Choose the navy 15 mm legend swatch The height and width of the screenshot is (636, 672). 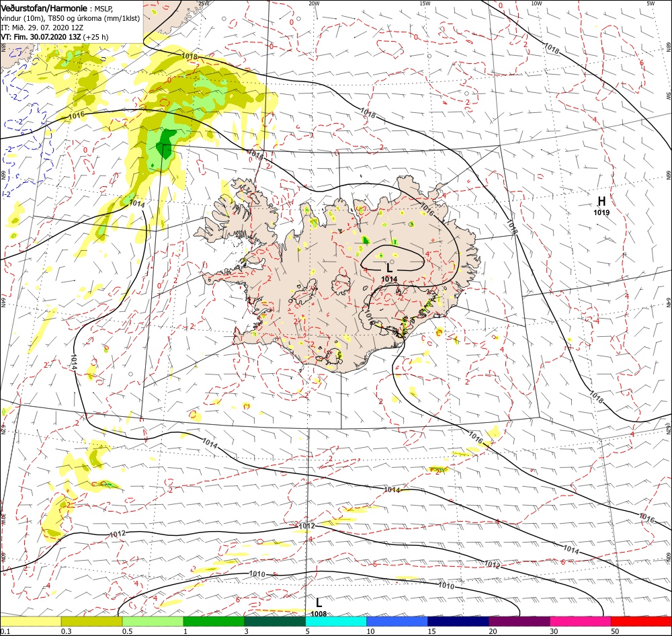[458, 621]
